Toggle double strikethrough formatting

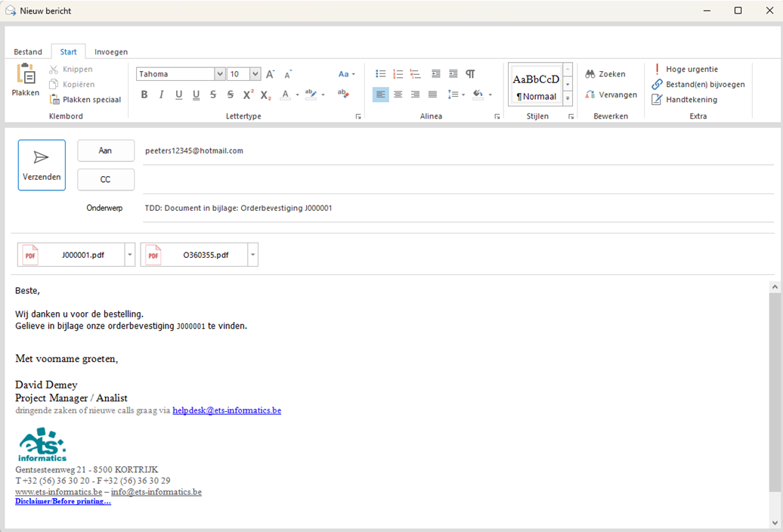231,94
